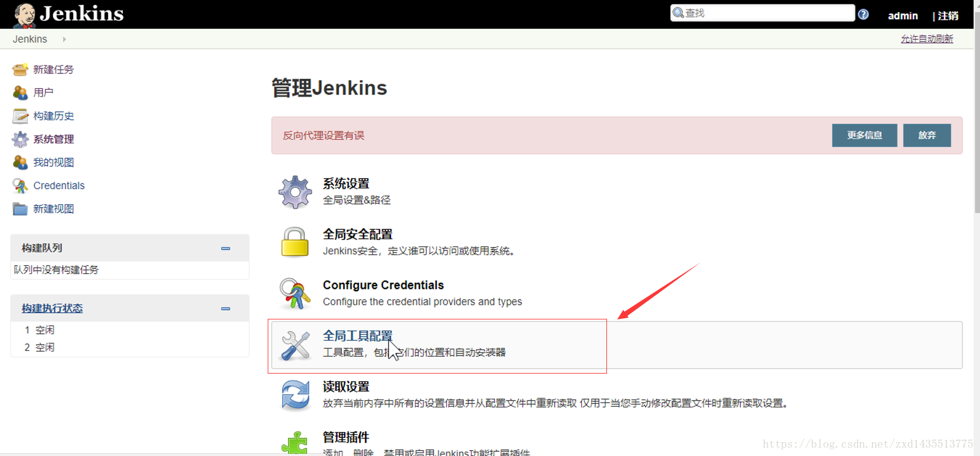Click the 系统管理 gear icon in sidebar
Image resolution: width=980 pixels, height=456 pixels.
click(20, 139)
